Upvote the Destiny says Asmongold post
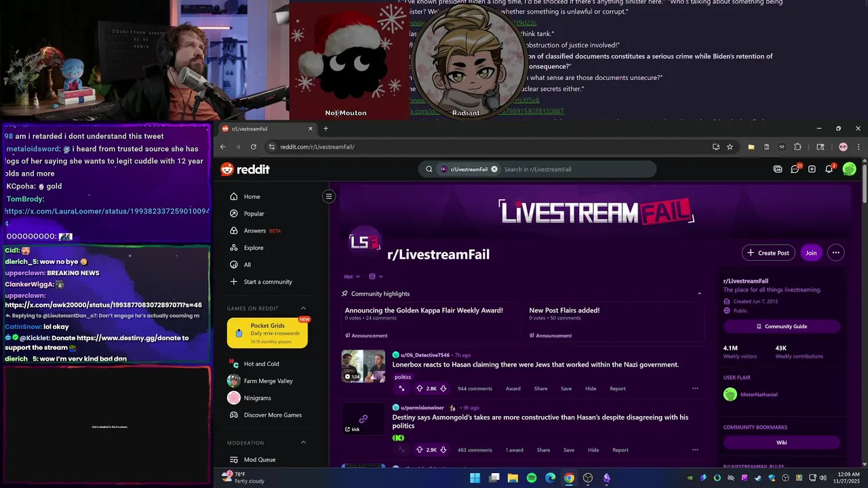 419,449
